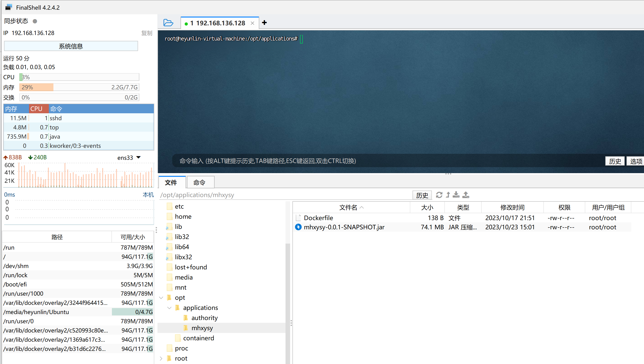644x364 pixels.
Task: Open the connection manager folder icon
Action: pos(168,23)
